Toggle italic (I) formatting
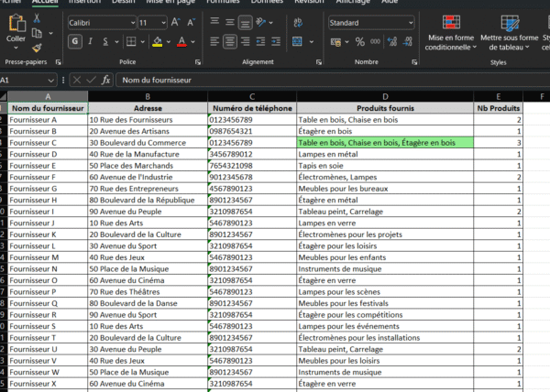This screenshot has height=392, width=550. coord(93,41)
